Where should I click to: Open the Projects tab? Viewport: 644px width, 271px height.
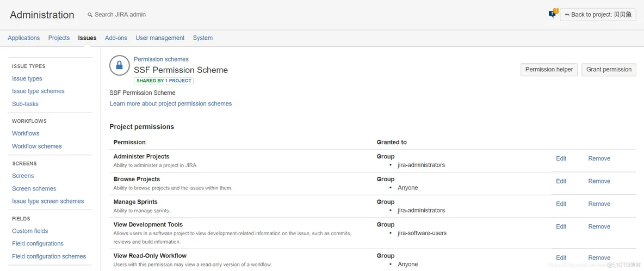point(59,38)
